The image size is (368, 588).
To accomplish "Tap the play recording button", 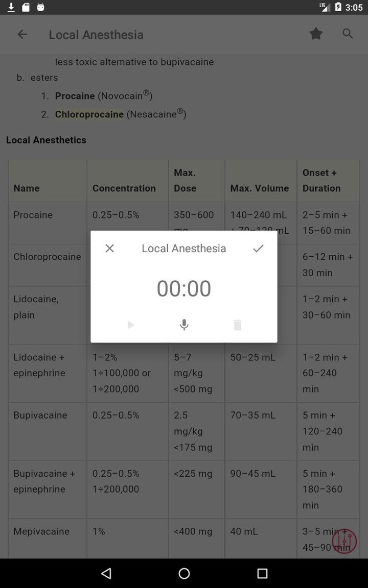I will [131, 325].
